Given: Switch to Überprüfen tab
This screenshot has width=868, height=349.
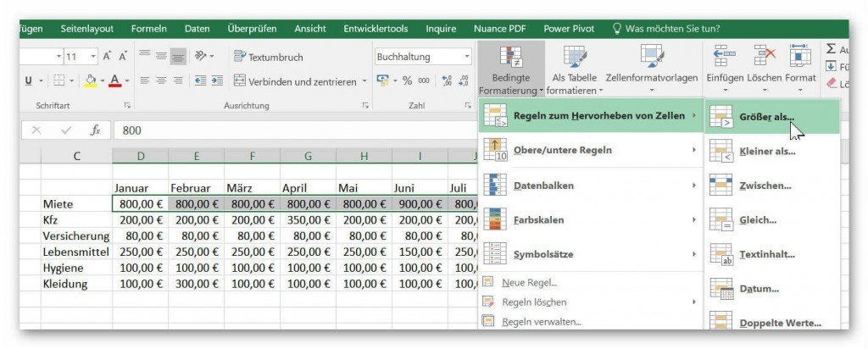Looking at the screenshot, I should click(252, 29).
